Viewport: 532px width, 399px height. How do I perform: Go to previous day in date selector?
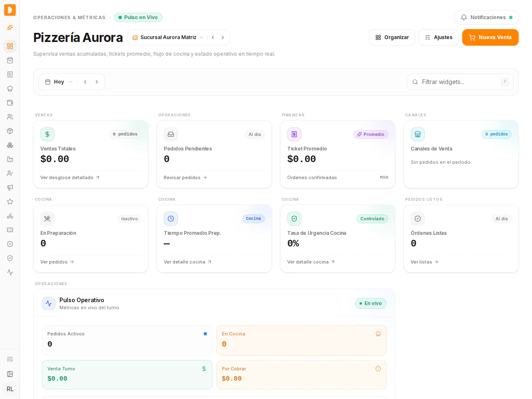coord(85,82)
